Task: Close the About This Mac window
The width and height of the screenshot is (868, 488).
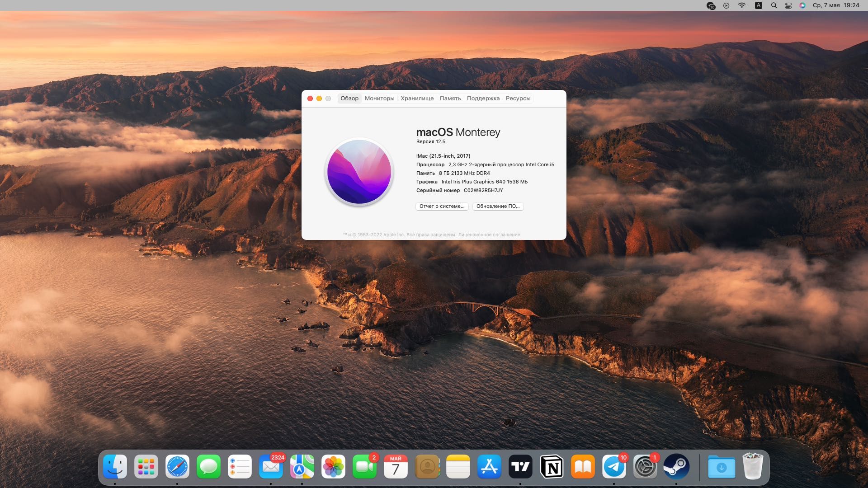Action: coord(310,99)
